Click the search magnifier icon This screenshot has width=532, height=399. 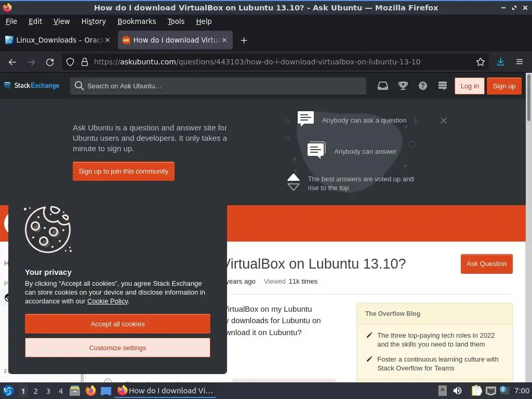point(79,86)
